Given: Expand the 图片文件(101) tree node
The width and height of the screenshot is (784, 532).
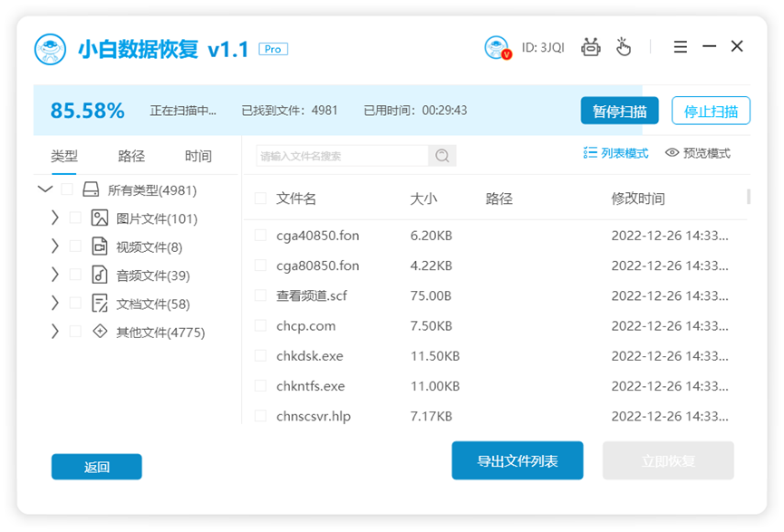Looking at the screenshot, I should click(x=54, y=218).
